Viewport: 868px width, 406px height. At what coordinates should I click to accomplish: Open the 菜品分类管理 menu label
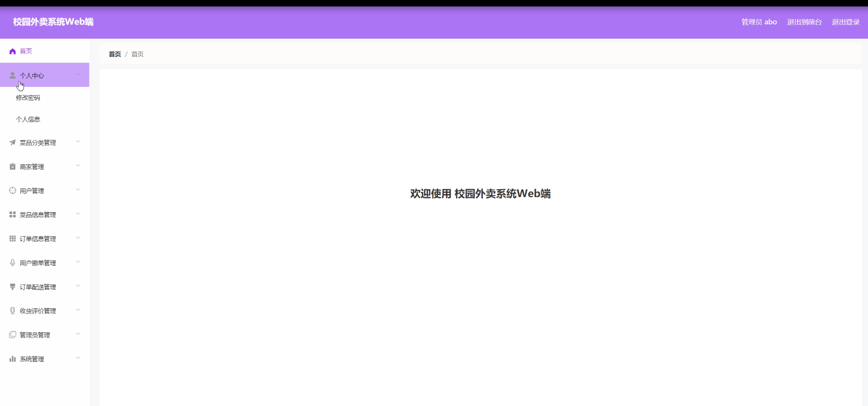click(x=38, y=143)
